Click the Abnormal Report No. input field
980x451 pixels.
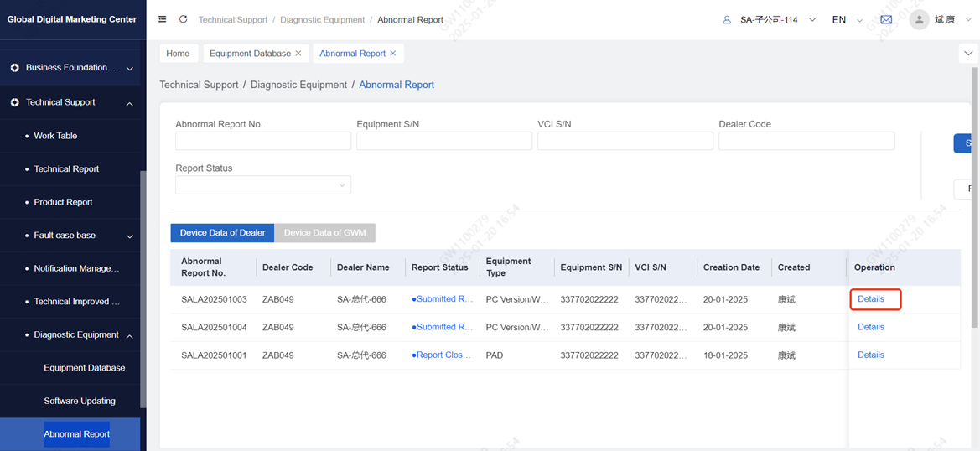(262, 141)
